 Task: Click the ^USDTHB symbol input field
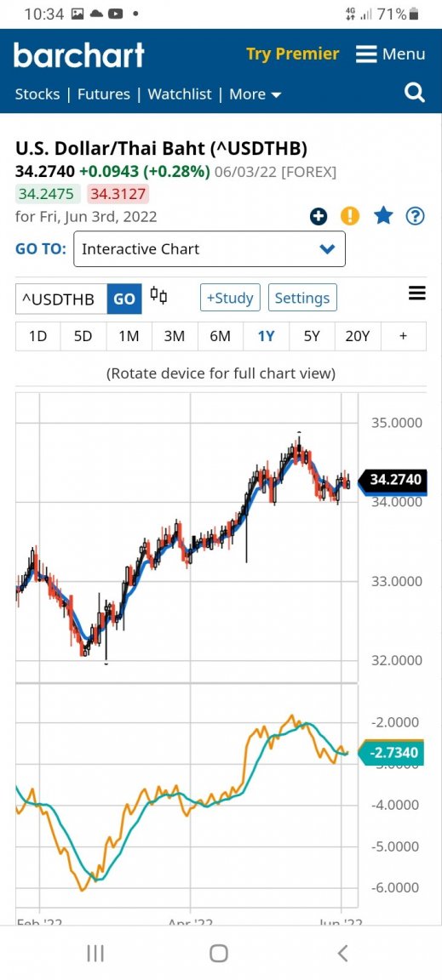click(61, 299)
